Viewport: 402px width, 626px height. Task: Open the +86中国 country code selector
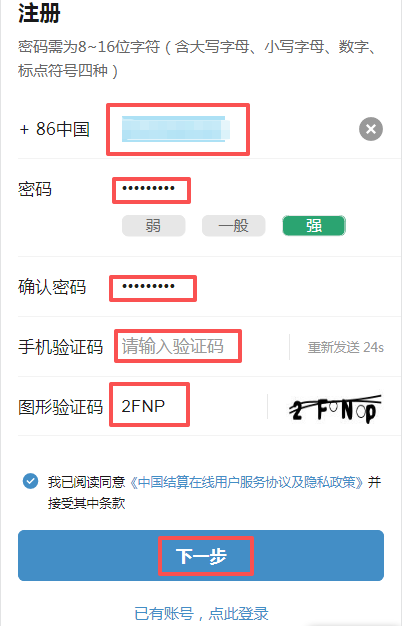point(55,129)
